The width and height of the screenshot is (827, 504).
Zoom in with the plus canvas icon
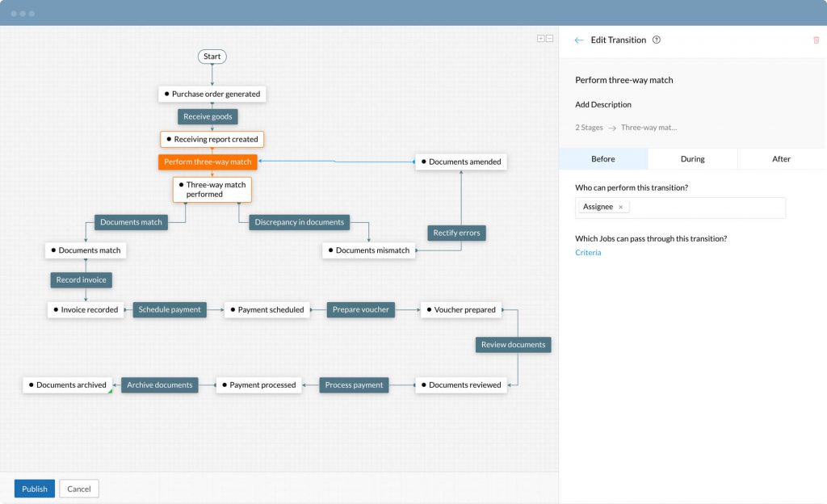click(540, 39)
